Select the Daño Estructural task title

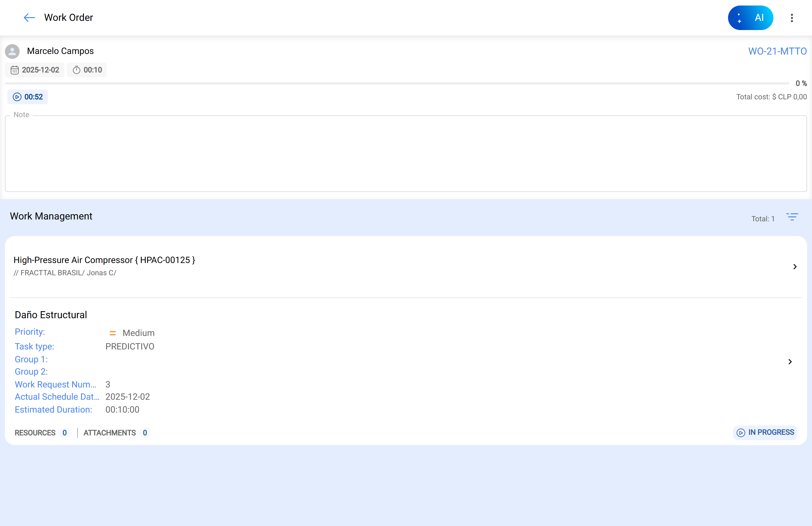51,315
